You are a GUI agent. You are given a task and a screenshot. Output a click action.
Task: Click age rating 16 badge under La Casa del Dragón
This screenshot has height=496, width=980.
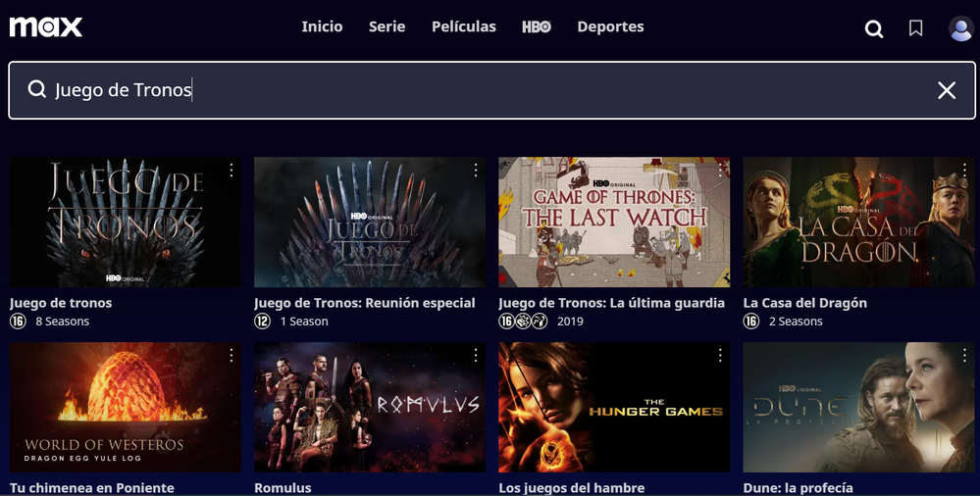point(750,322)
